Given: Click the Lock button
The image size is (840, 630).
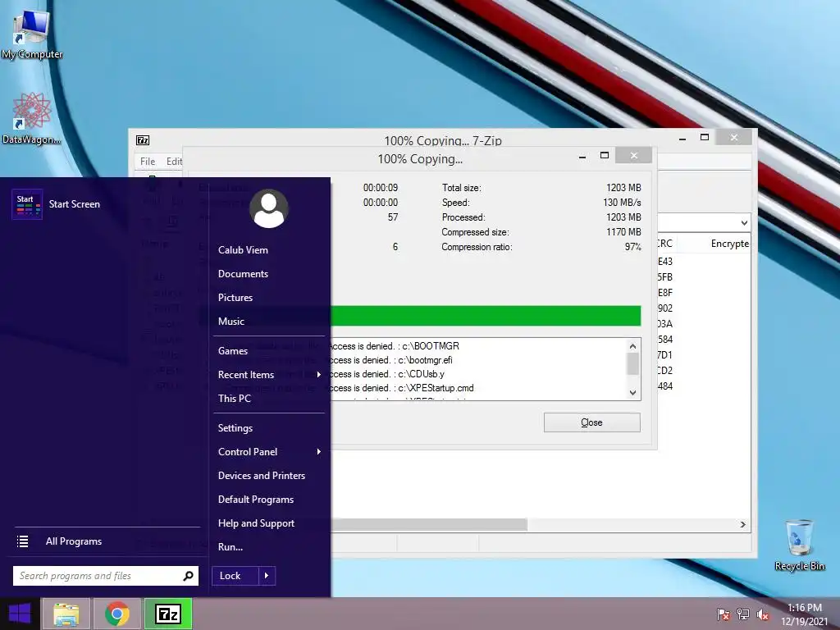Looking at the screenshot, I should coord(235,576).
